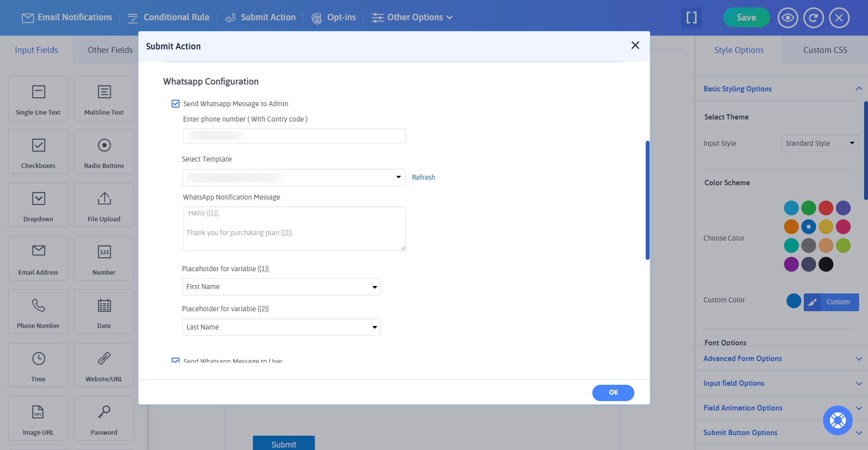Select the Password field icon
Viewport: 868px width, 450px height.
tap(104, 418)
